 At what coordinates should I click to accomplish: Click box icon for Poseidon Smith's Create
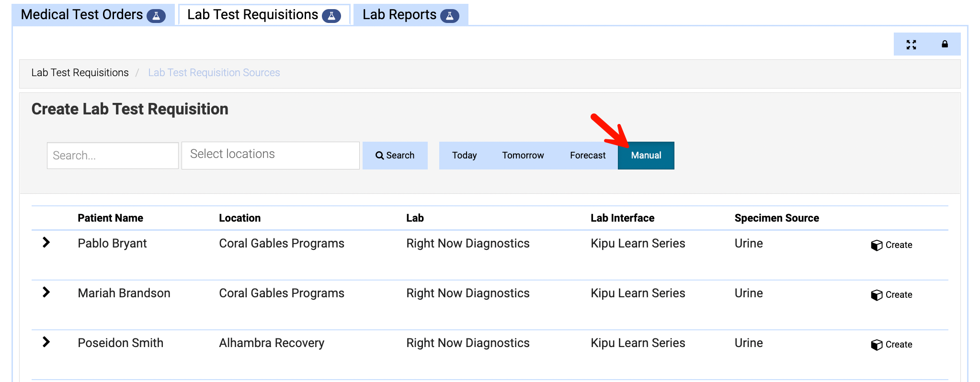click(x=877, y=345)
